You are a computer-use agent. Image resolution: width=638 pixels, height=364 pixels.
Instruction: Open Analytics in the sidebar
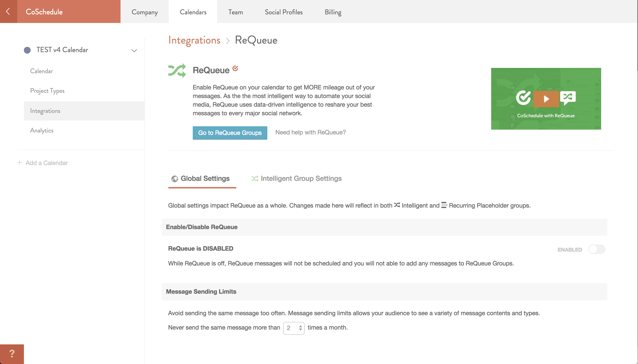click(x=42, y=131)
